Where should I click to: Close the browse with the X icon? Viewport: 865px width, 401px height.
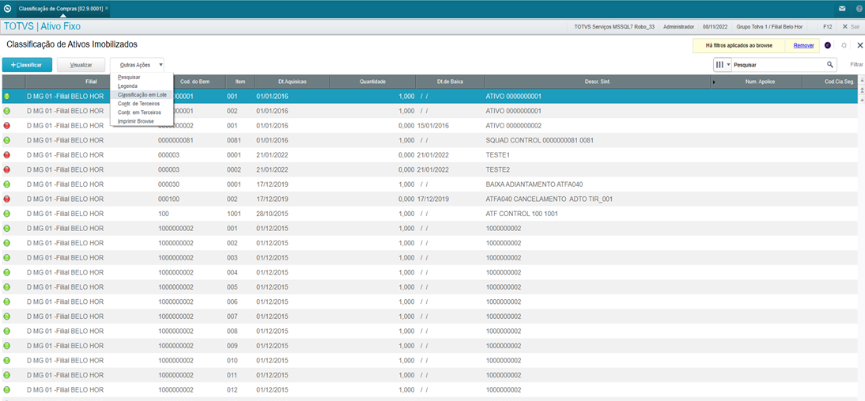tap(859, 45)
